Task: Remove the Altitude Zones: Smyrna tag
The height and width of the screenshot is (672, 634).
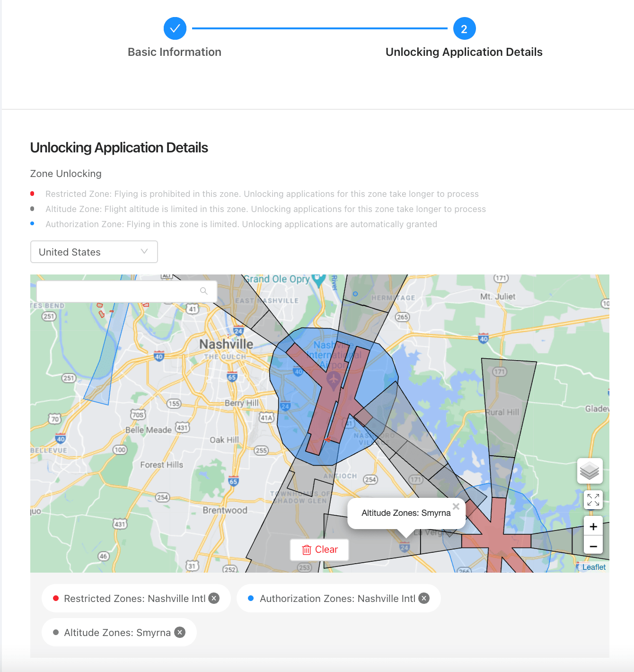Action: (x=179, y=632)
